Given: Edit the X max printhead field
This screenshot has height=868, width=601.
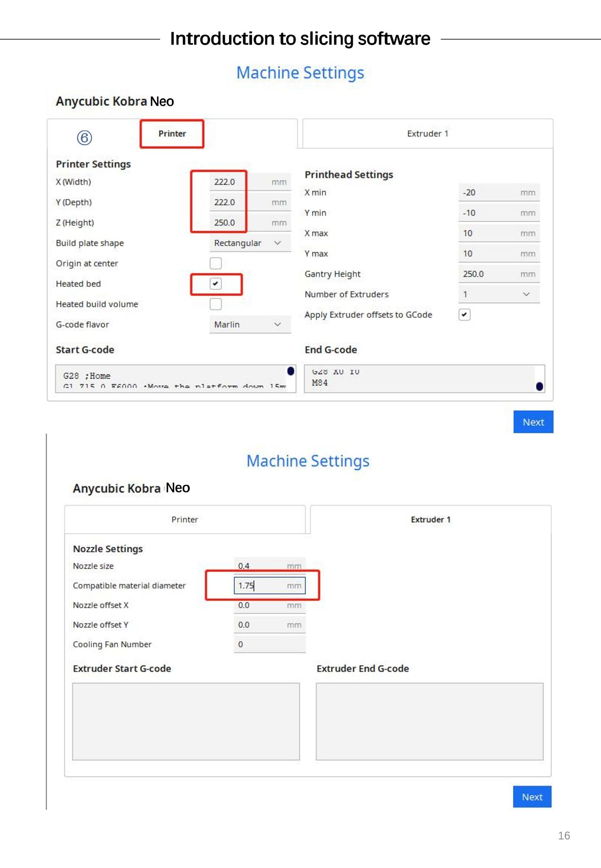Looking at the screenshot, I should tap(499, 233).
